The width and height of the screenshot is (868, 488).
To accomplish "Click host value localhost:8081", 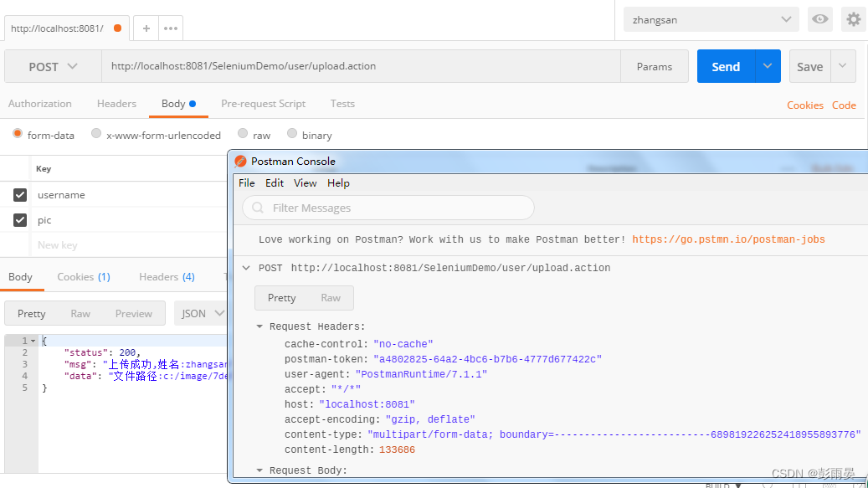I will point(367,404).
